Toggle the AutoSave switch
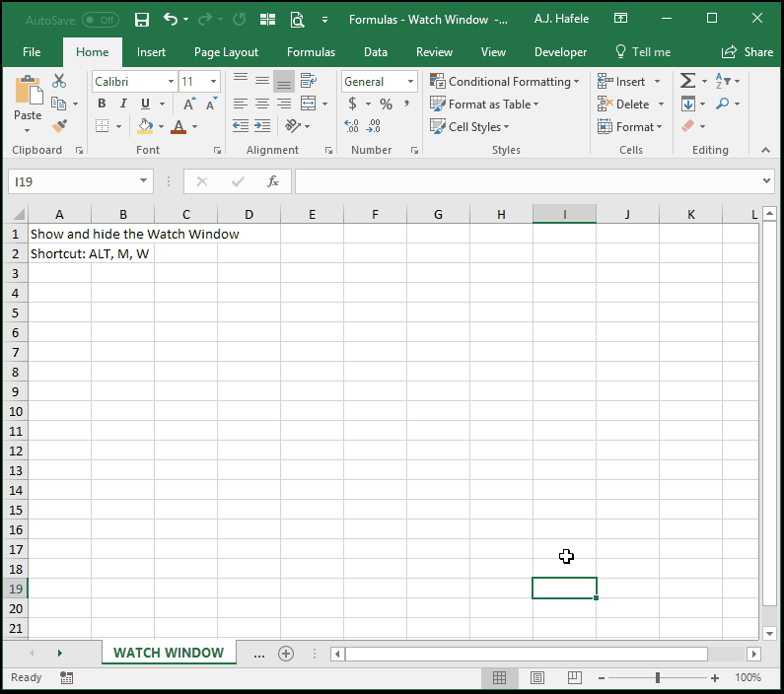The image size is (784, 694). 101,20
